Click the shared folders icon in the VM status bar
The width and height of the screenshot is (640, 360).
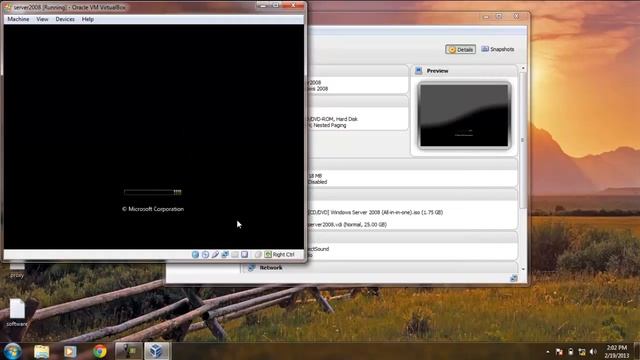click(x=235, y=255)
